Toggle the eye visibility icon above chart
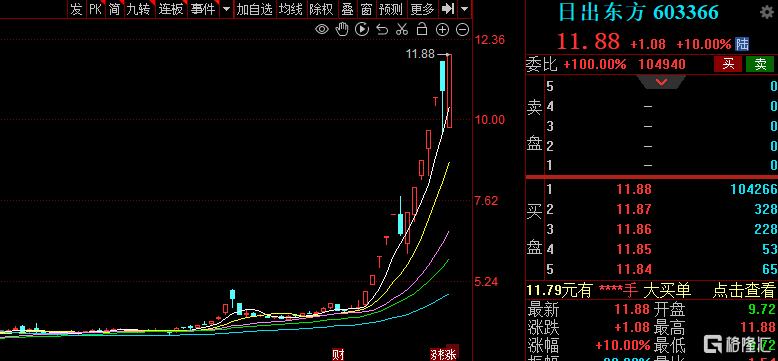778x361 pixels. pos(322,30)
